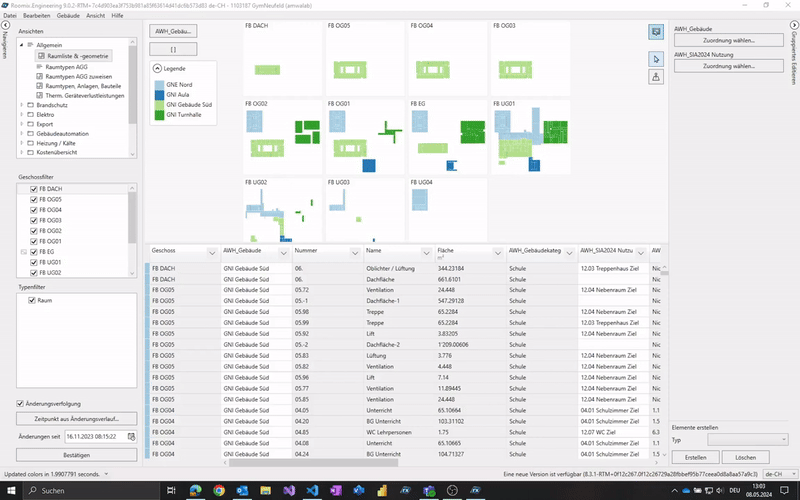Open the Ansicht menu

pos(97,17)
